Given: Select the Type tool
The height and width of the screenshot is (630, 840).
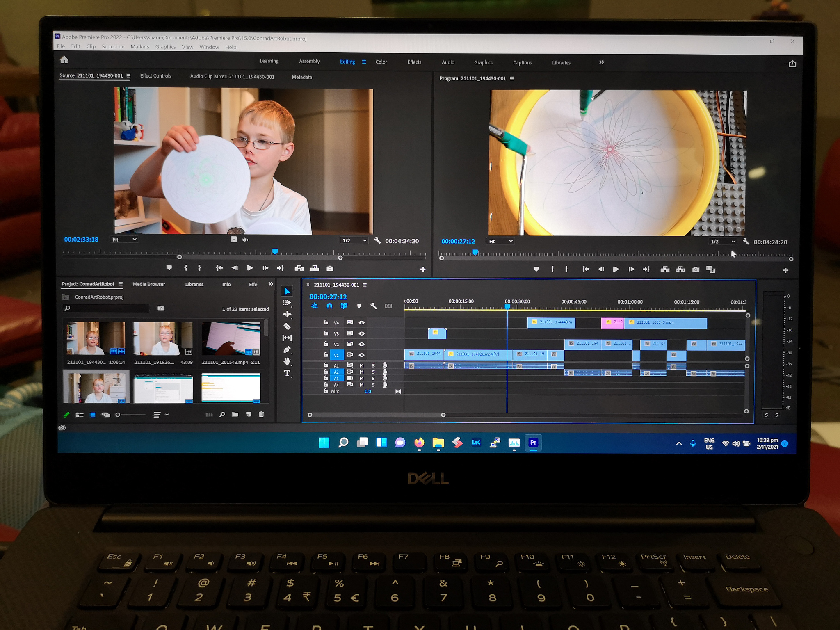Looking at the screenshot, I should click(287, 373).
